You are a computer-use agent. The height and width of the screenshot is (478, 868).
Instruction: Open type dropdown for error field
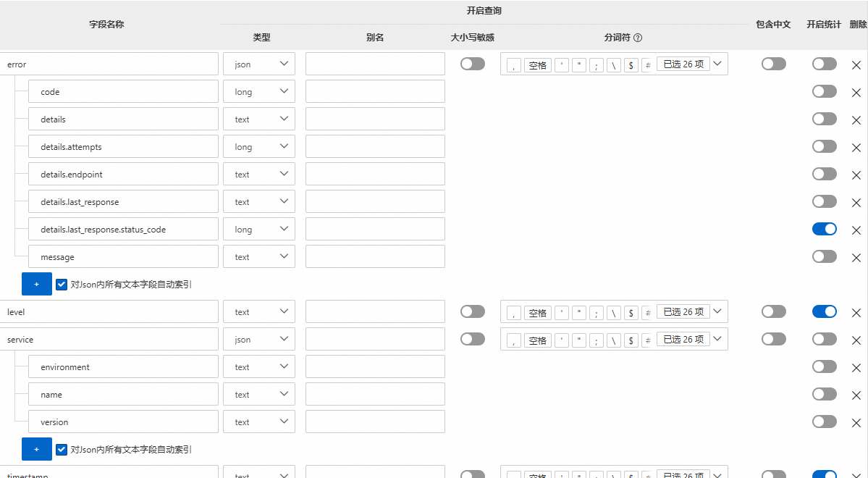259,64
